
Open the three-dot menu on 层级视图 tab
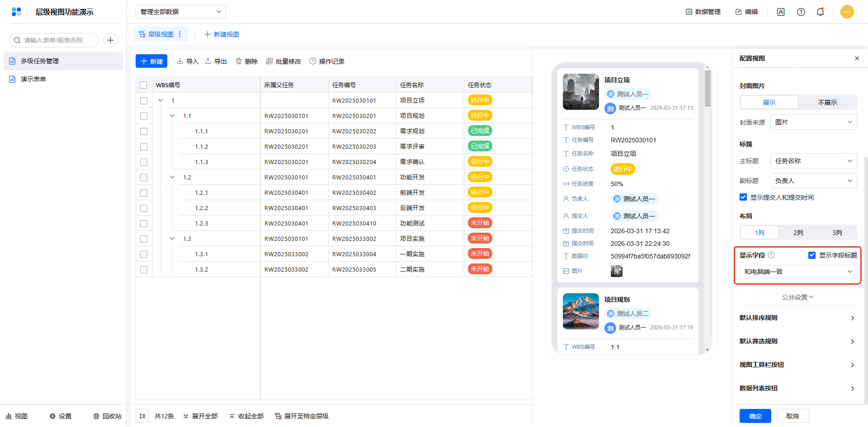pyautogui.click(x=180, y=34)
